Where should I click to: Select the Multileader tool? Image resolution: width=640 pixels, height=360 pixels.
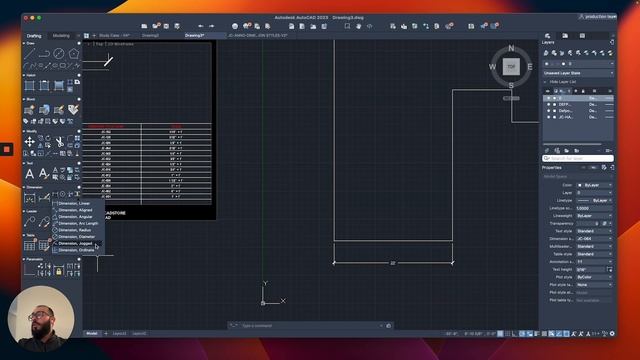[29, 222]
